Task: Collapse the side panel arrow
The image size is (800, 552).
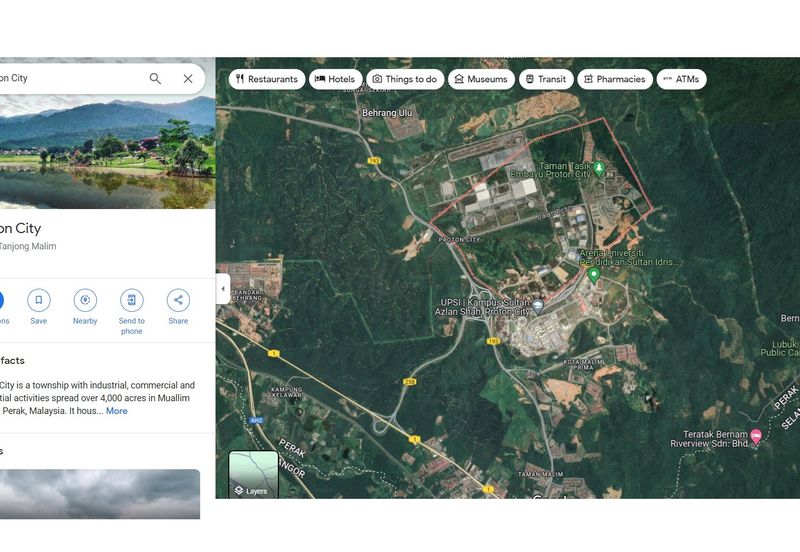Action: coord(223,290)
